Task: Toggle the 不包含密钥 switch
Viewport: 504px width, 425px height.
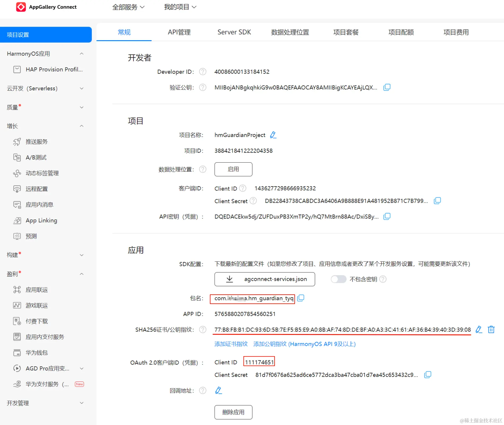Action: click(338, 279)
